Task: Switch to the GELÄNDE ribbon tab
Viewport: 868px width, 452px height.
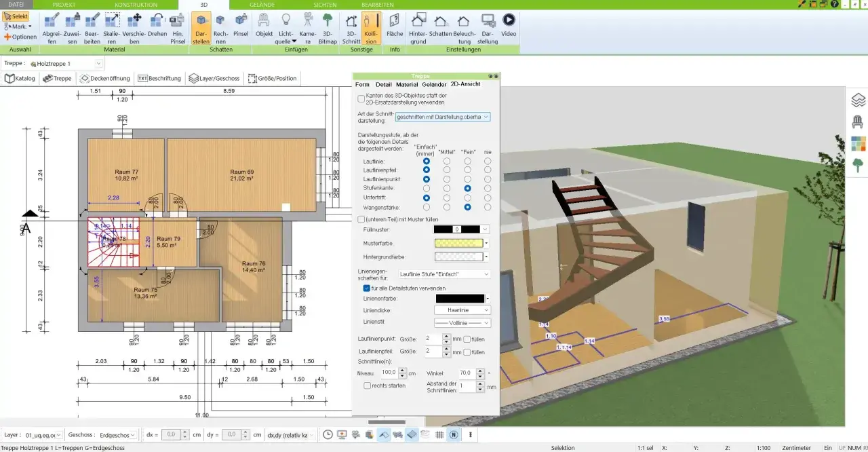Action: tap(262, 5)
